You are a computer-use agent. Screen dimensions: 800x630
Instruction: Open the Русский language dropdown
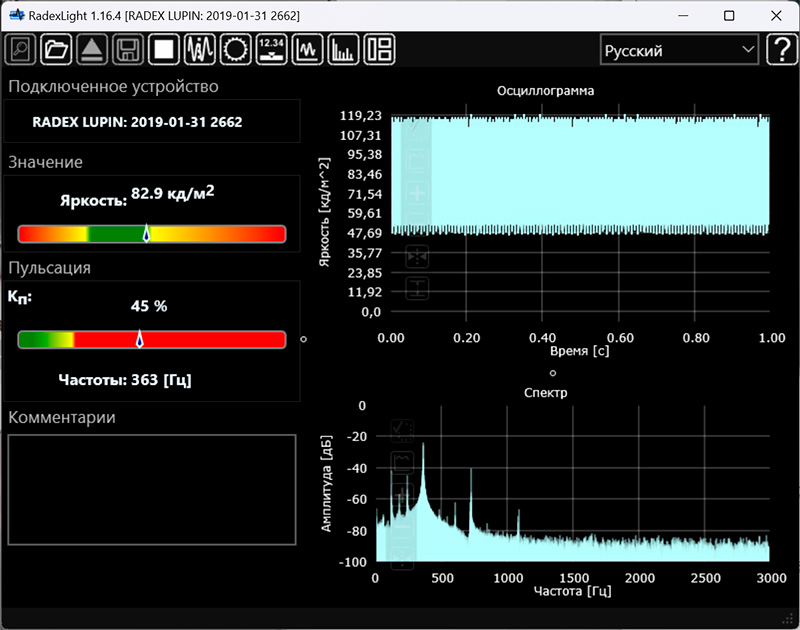(679, 50)
